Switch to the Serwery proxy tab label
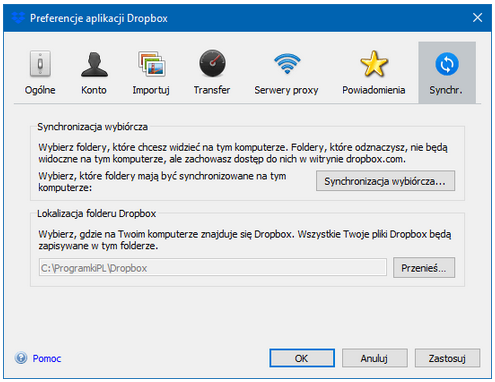The image size is (495, 382). point(286,90)
